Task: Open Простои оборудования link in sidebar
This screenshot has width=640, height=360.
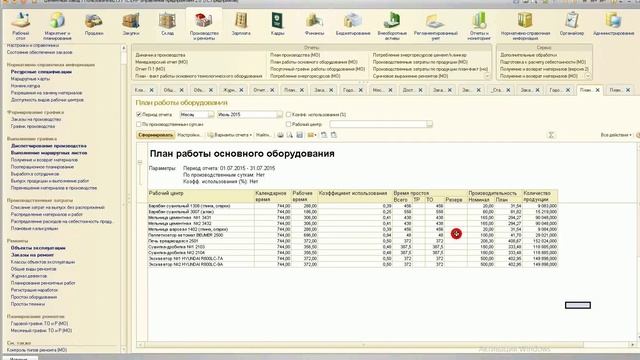Action: click(x=34, y=297)
